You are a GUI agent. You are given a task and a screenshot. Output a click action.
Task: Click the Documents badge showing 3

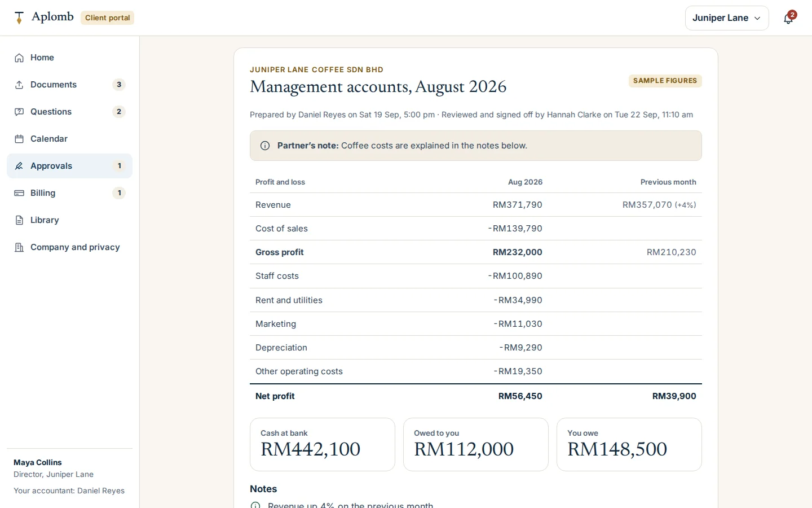pyautogui.click(x=119, y=85)
